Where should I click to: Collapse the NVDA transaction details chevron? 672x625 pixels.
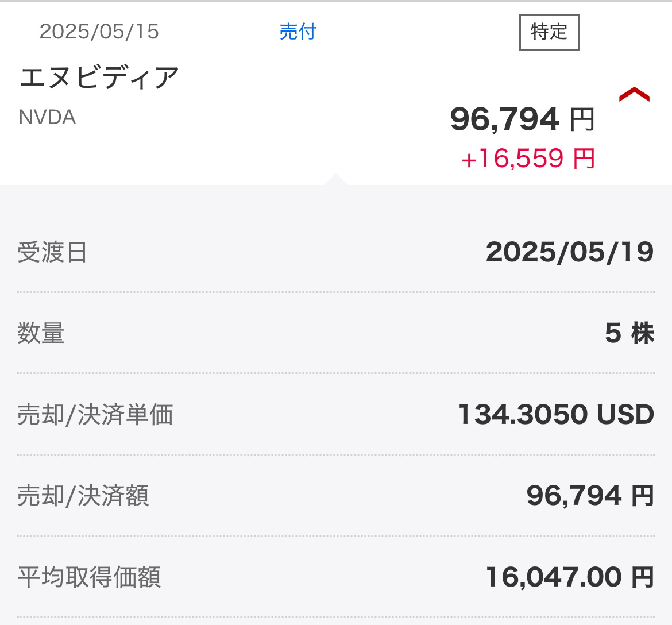click(634, 95)
